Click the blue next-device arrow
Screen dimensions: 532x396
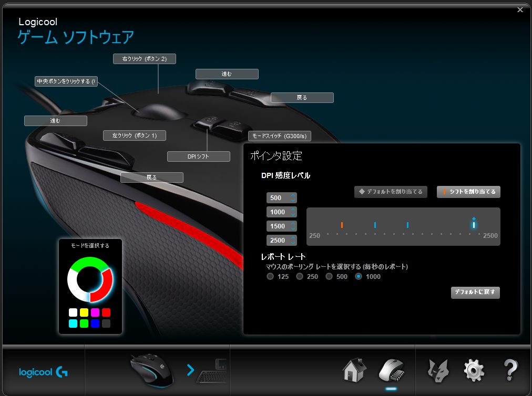[190, 370]
